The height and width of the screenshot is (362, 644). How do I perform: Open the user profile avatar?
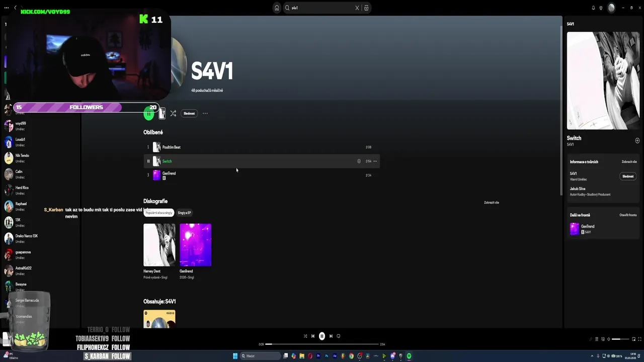(x=611, y=8)
